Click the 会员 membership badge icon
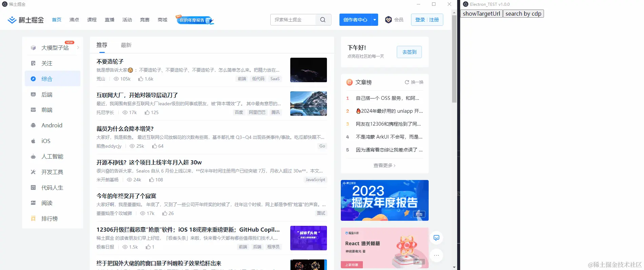The height and width of the screenshot is (270, 644). point(389,20)
